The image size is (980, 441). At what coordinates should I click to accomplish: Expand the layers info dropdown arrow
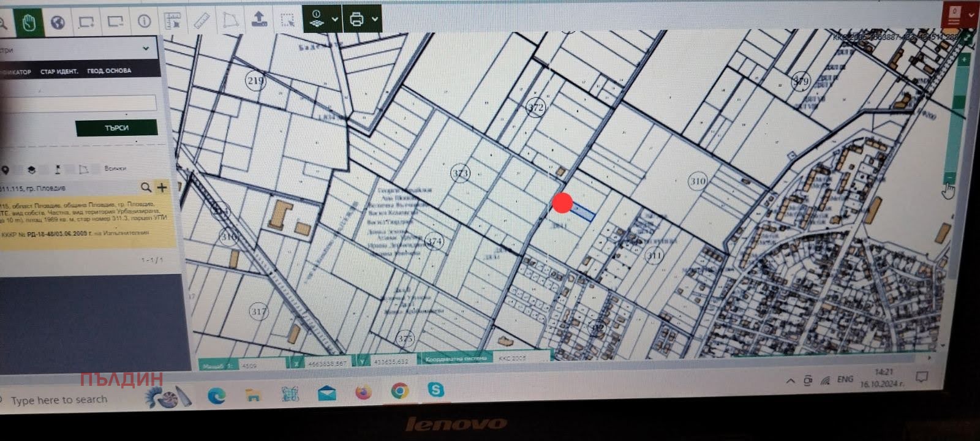(335, 19)
